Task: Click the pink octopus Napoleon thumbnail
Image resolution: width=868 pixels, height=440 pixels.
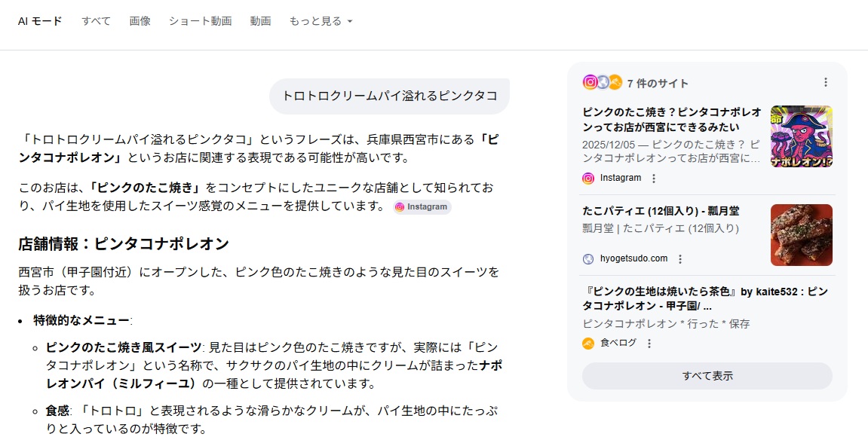Action: 801,136
